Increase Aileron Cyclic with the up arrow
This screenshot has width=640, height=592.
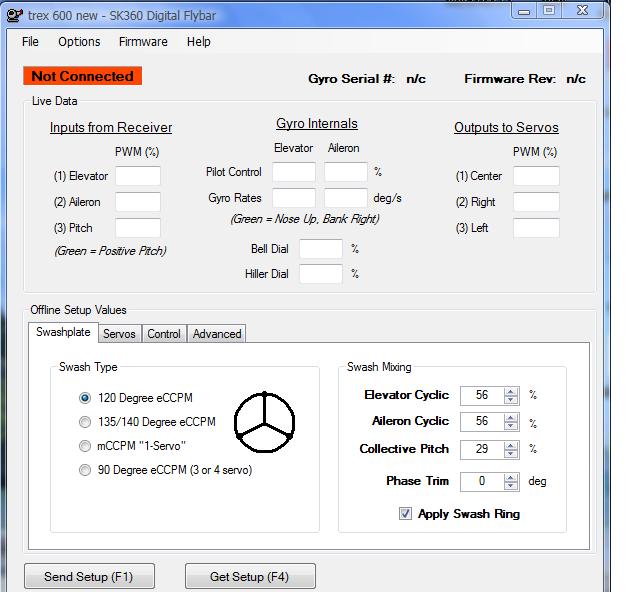[x=511, y=418]
